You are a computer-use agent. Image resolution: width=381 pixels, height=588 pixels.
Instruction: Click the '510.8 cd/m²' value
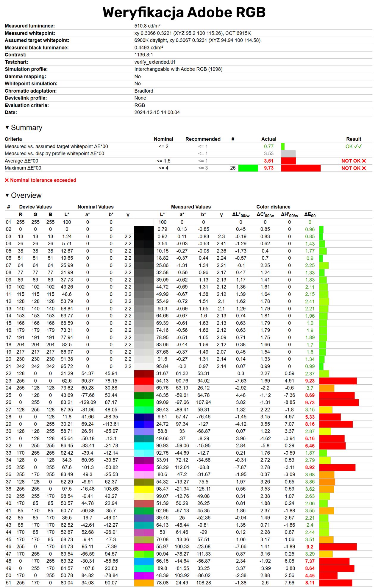[x=147, y=26]
